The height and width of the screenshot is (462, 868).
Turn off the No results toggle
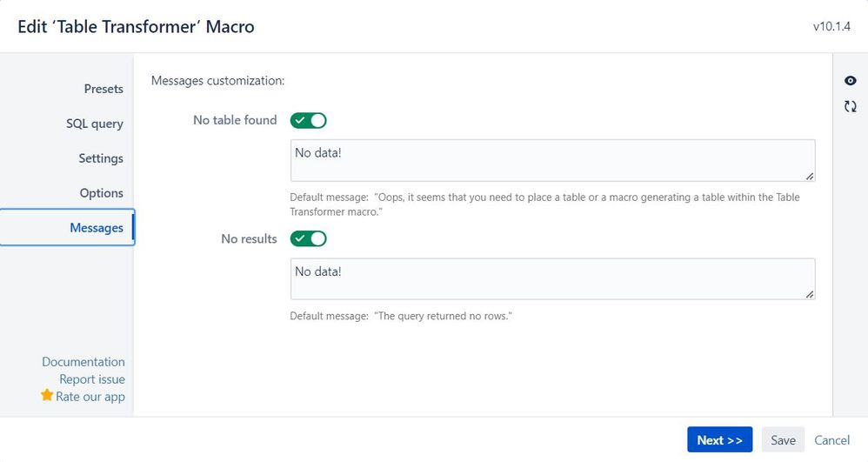coord(309,238)
